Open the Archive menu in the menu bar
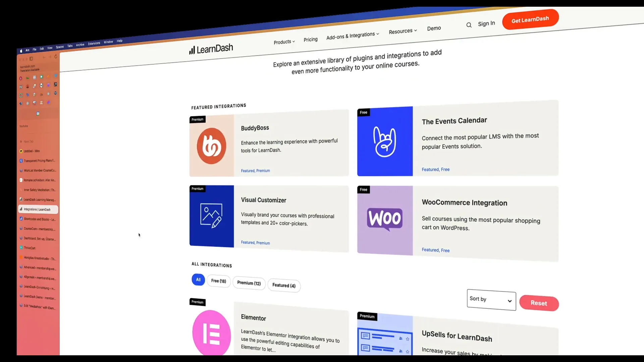644x362 pixels. (80, 45)
